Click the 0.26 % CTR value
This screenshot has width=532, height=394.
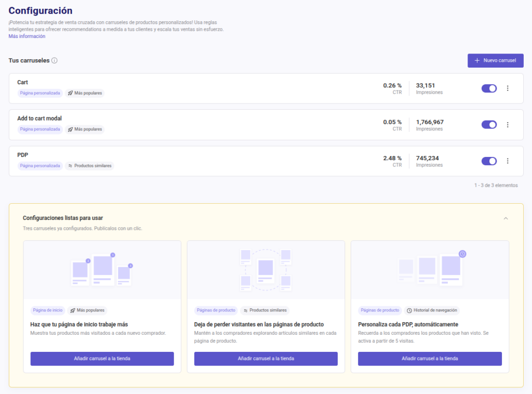click(392, 86)
